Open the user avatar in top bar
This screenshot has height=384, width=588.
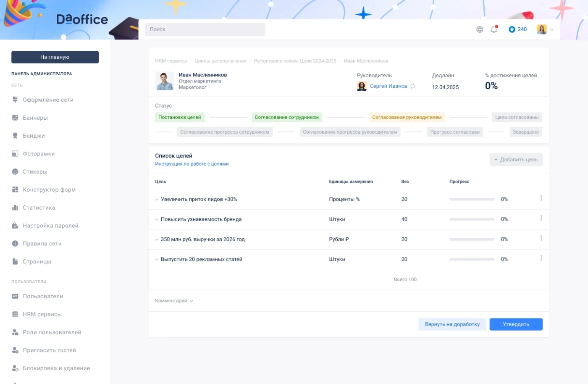pos(542,29)
